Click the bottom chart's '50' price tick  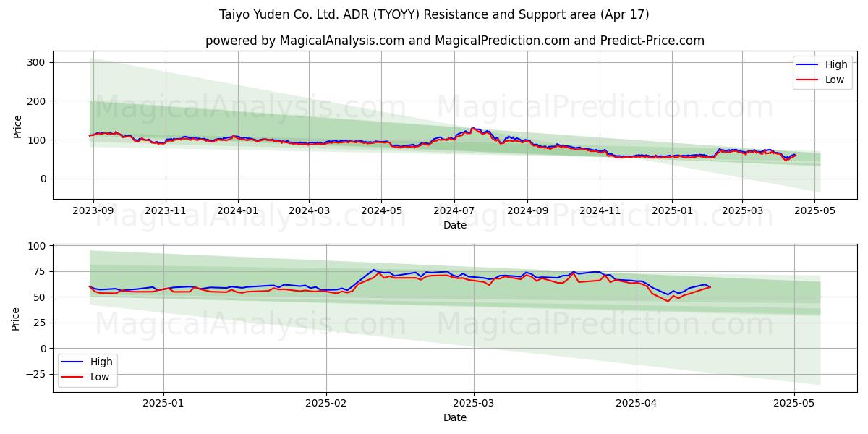(x=41, y=297)
